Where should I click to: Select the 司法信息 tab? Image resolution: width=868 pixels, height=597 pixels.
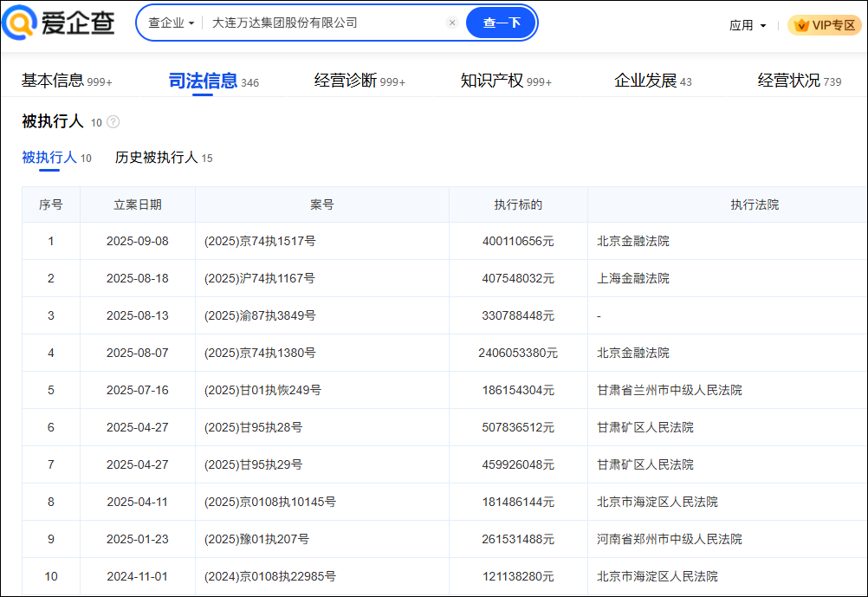click(213, 81)
